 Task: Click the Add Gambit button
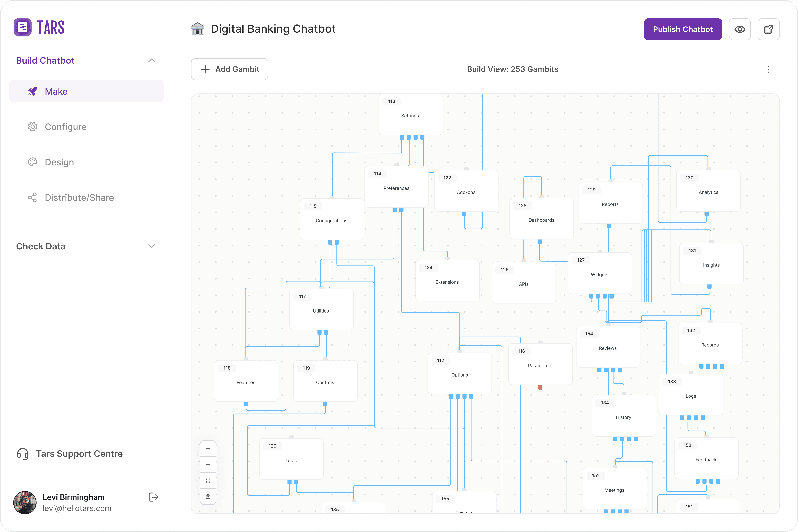[x=230, y=69]
